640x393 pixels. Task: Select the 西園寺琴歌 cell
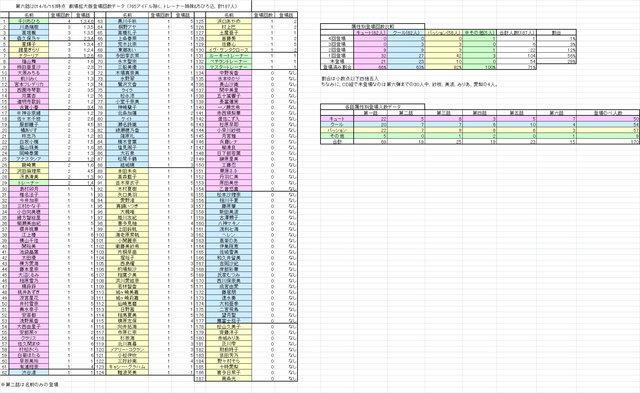[29, 90]
